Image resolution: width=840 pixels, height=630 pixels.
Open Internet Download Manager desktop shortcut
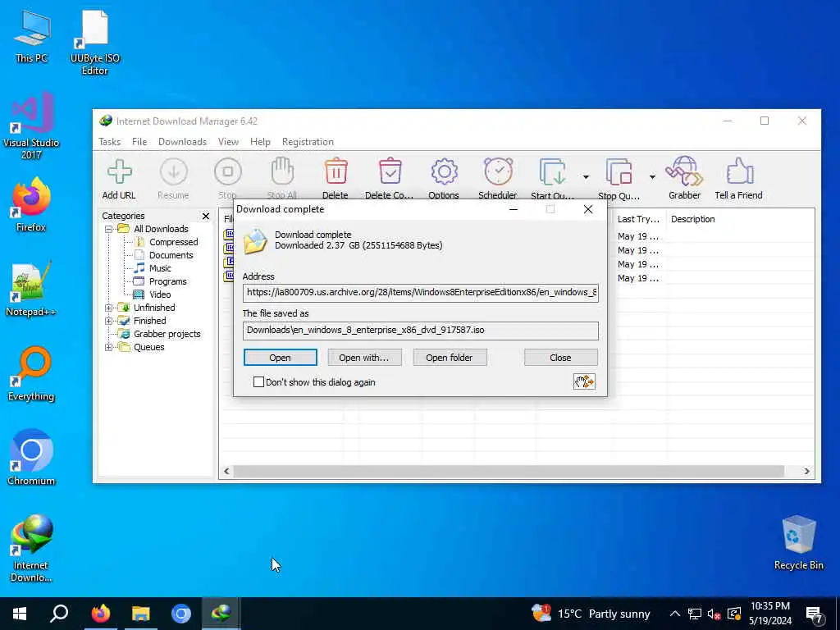coord(31,549)
